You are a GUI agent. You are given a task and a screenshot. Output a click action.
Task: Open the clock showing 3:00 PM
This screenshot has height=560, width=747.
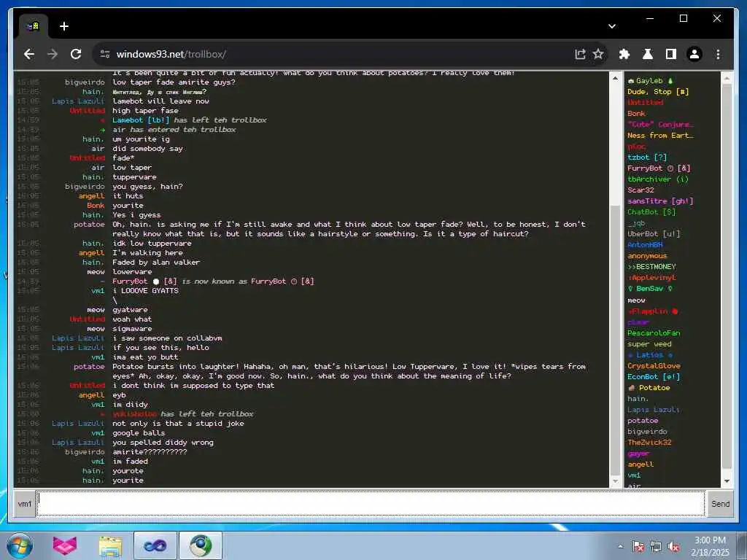(x=710, y=546)
